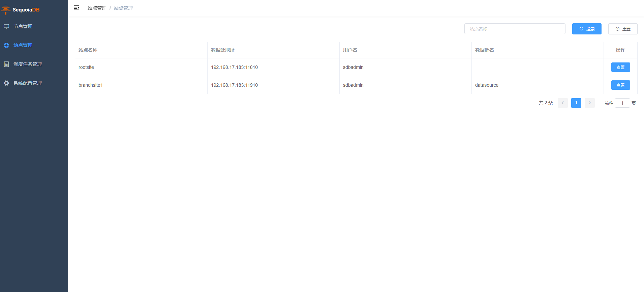Click the 重置 reset button

(623, 29)
